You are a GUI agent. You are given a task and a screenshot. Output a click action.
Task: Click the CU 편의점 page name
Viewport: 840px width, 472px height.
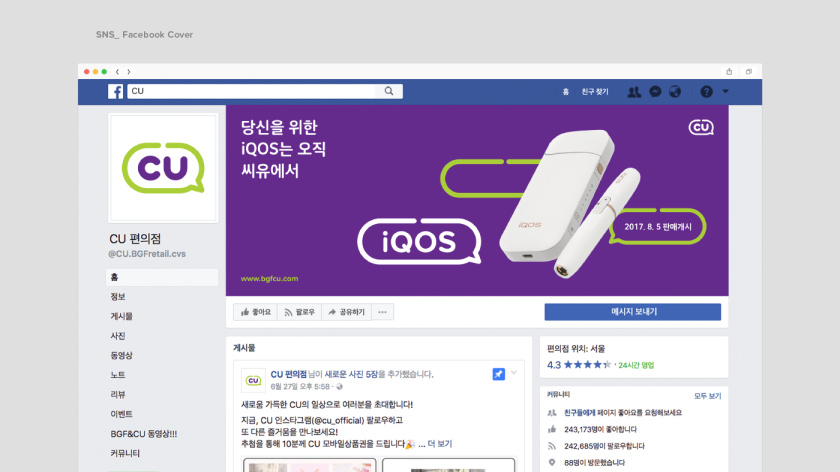[x=135, y=238]
